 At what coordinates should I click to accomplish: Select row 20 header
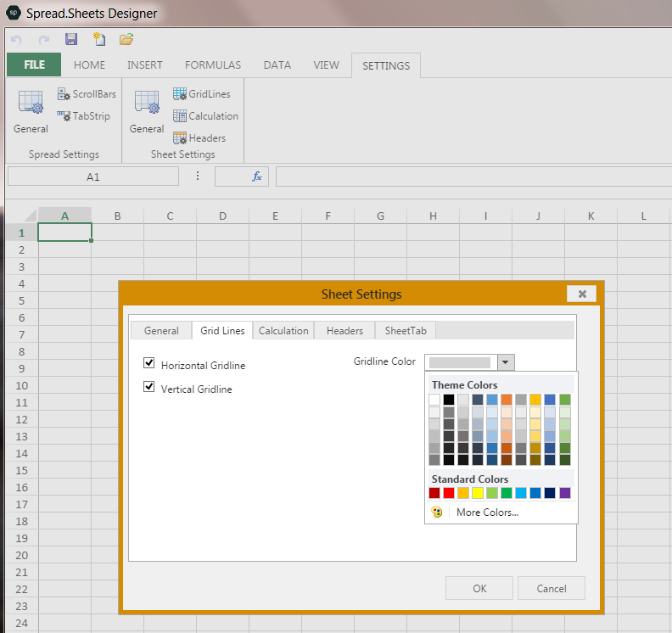click(22, 555)
